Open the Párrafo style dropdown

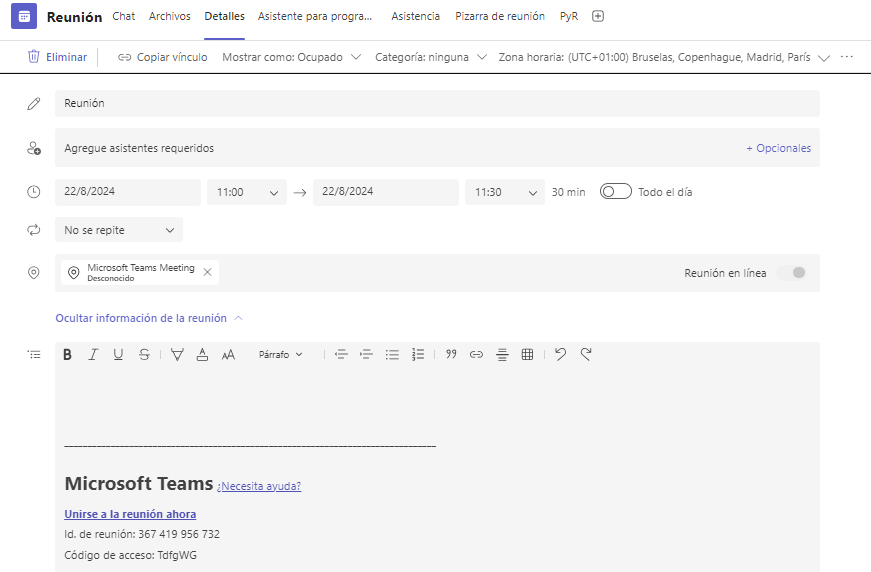click(281, 354)
